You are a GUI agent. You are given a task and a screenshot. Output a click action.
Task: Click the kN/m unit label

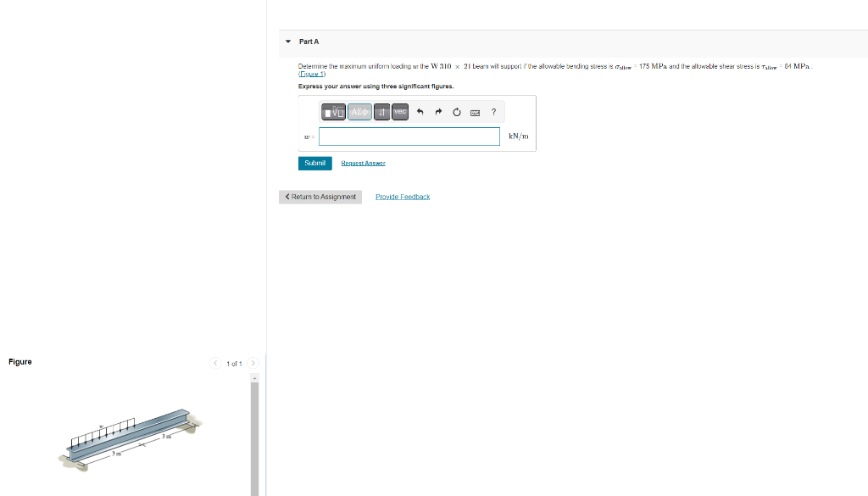[x=519, y=137]
